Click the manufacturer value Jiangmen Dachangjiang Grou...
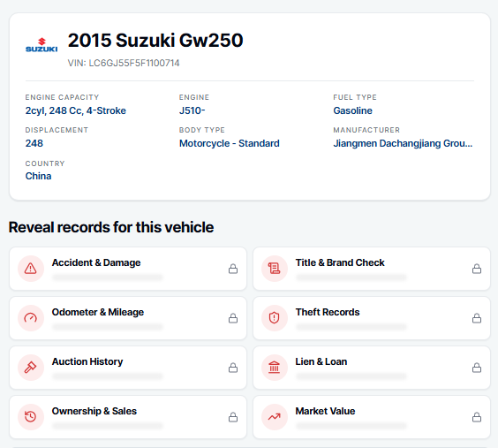The height and width of the screenshot is (448, 498). (403, 143)
